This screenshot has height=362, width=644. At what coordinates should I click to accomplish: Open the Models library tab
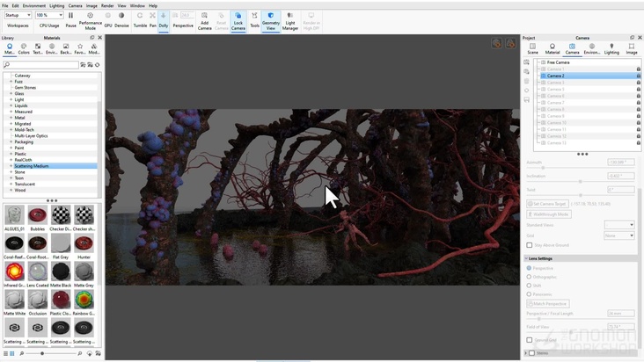pyautogui.click(x=93, y=49)
